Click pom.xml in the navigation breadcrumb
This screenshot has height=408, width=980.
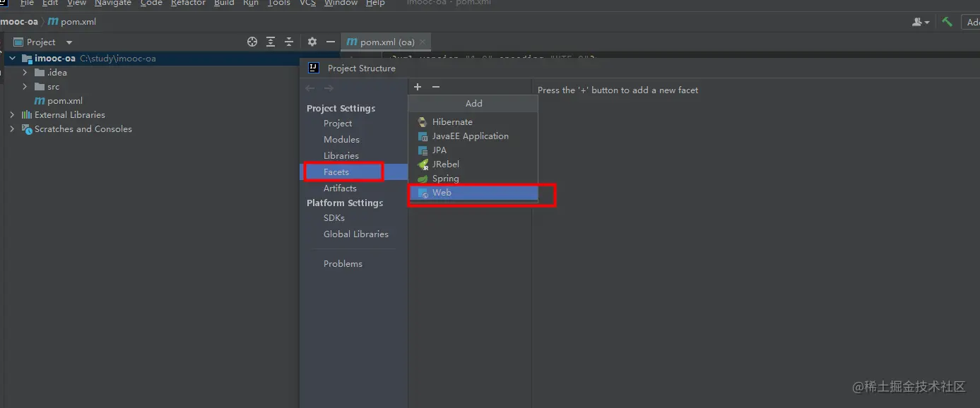(71, 22)
